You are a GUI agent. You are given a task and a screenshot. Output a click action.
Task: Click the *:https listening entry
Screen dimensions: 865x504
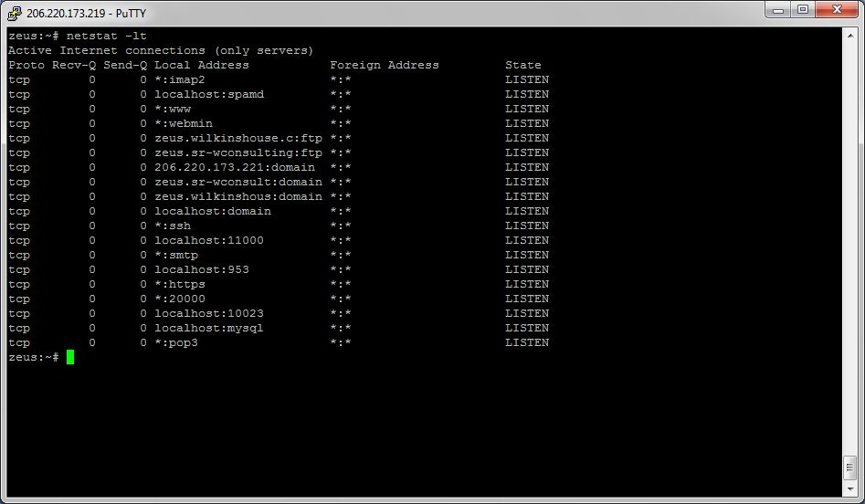click(x=180, y=284)
